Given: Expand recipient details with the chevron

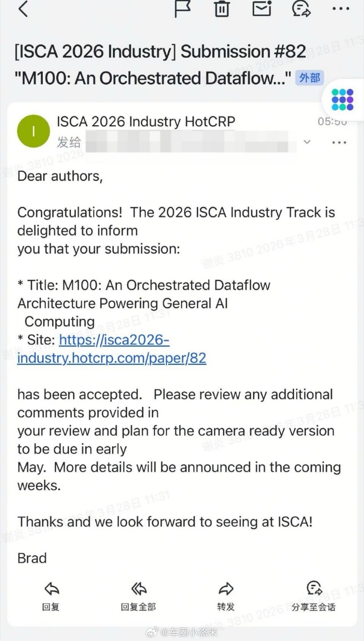Looking at the screenshot, I should click(x=307, y=142).
